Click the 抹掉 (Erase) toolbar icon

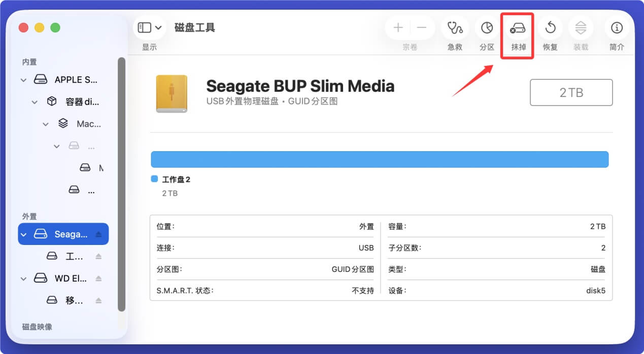(x=517, y=28)
